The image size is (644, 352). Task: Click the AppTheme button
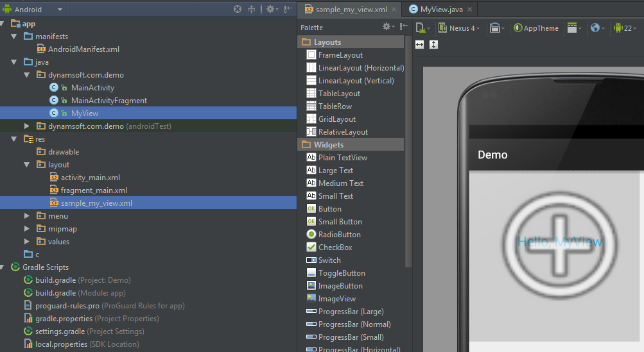coord(536,28)
